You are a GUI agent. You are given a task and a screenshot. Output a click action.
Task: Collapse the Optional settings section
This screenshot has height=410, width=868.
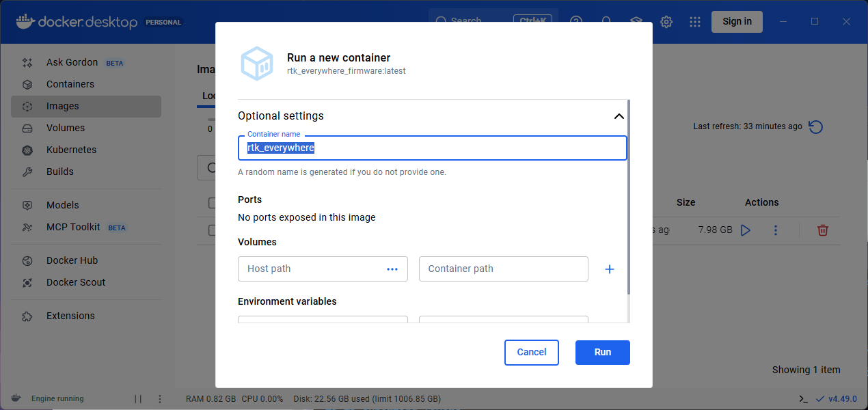tap(619, 116)
